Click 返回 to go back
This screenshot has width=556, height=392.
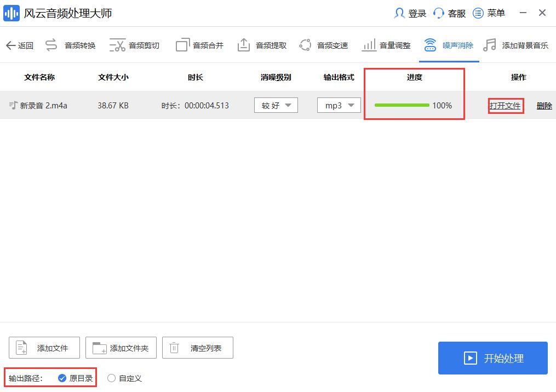click(x=26, y=45)
